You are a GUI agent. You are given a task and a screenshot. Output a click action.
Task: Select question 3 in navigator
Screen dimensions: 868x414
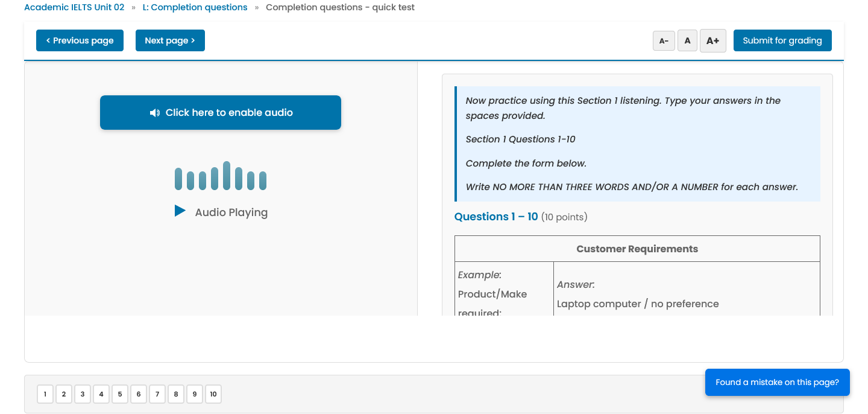pos(83,394)
